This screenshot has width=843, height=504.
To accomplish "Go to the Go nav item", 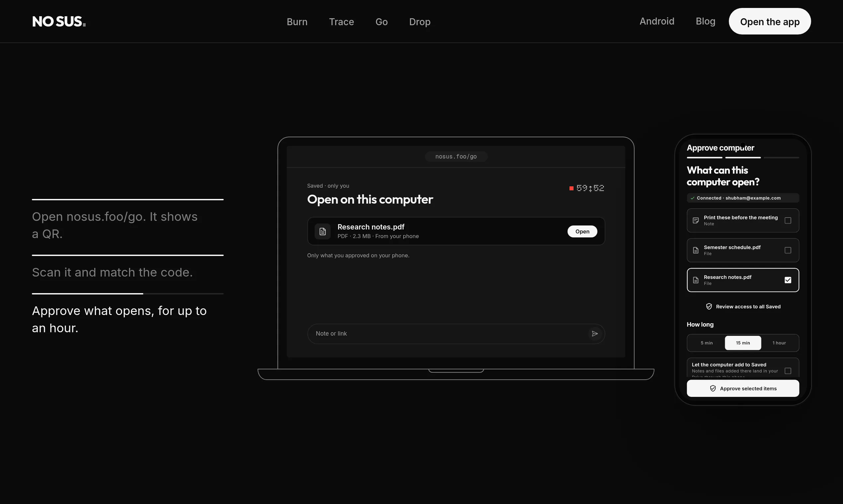I will [x=381, y=22].
